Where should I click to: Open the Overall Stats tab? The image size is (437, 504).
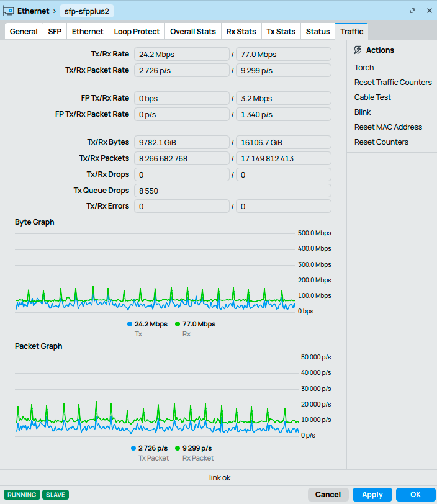(193, 32)
